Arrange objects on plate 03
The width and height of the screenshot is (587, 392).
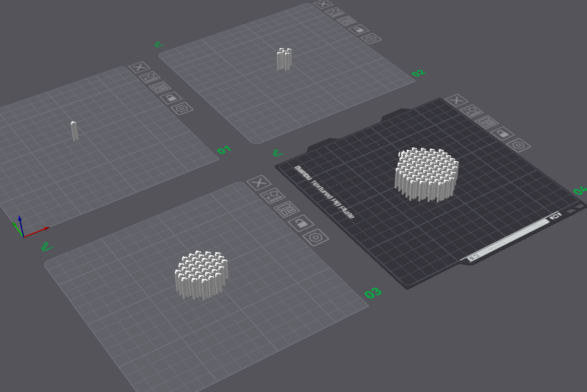(286, 208)
